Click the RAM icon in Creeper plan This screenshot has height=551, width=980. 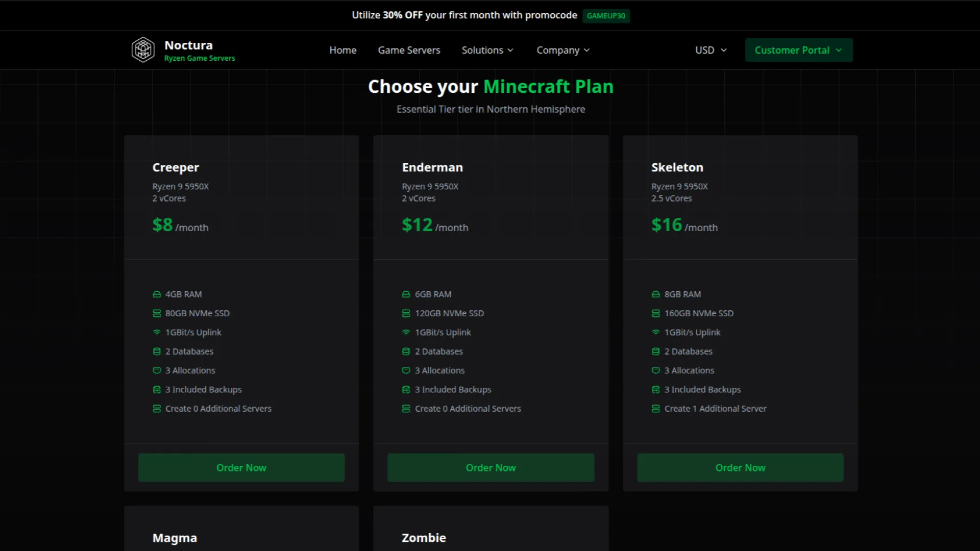[x=157, y=294]
